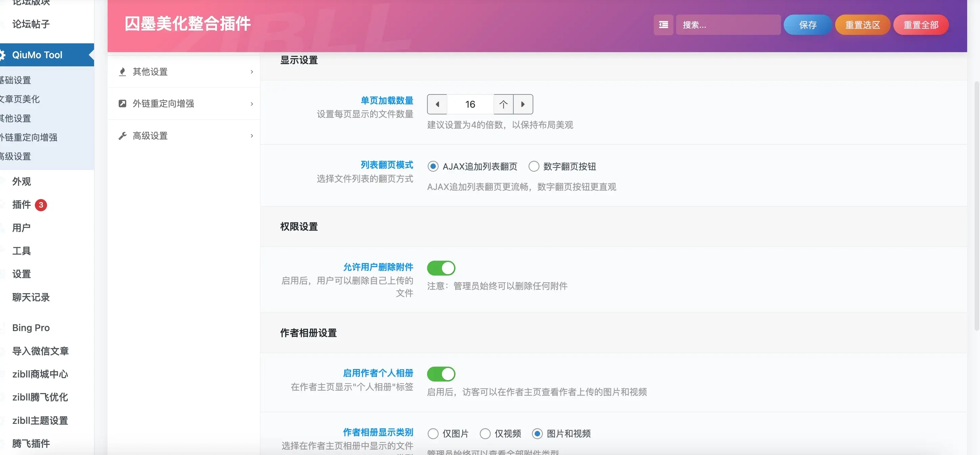The image size is (980, 455).
Task: Open 文章页美化 submenu item
Action: (x=20, y=99)
